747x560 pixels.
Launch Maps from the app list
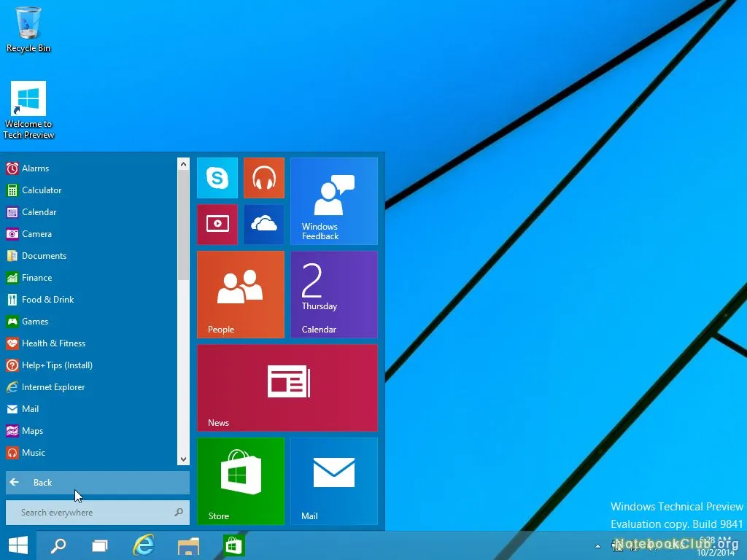(90, 431)
